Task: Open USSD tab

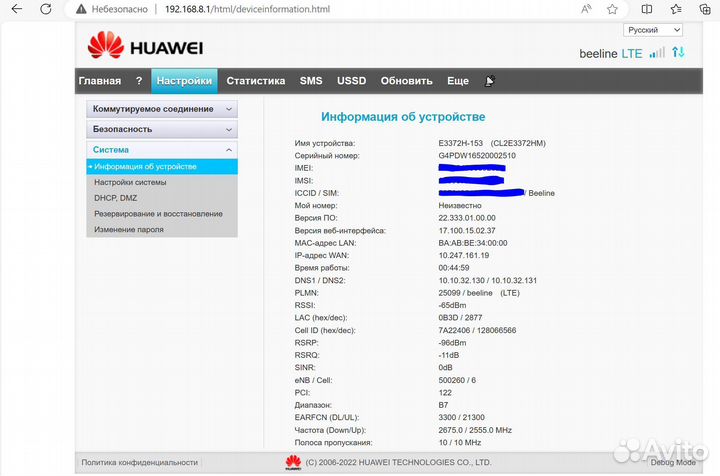Action: [351, 81]
